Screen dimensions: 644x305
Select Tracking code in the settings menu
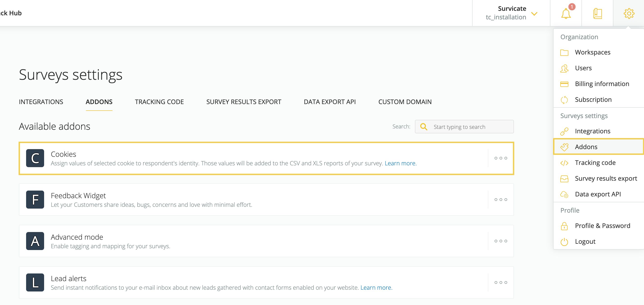[x=599, y=163]
